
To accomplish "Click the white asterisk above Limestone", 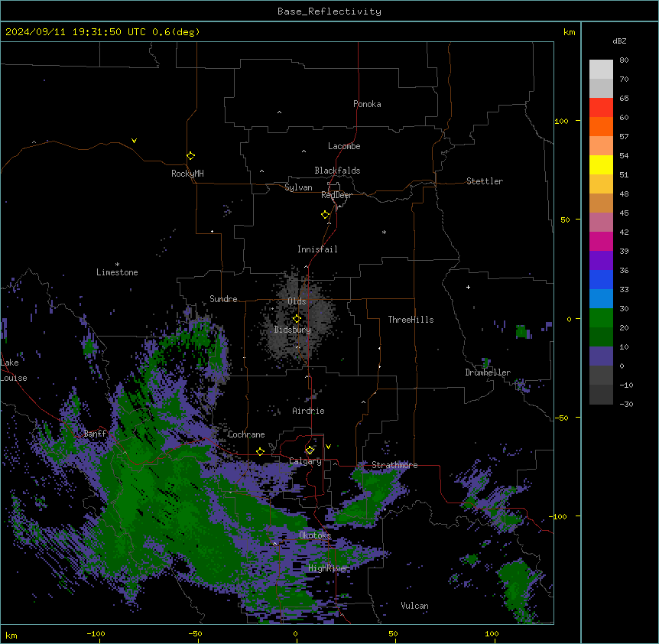I will pos(117,265).
